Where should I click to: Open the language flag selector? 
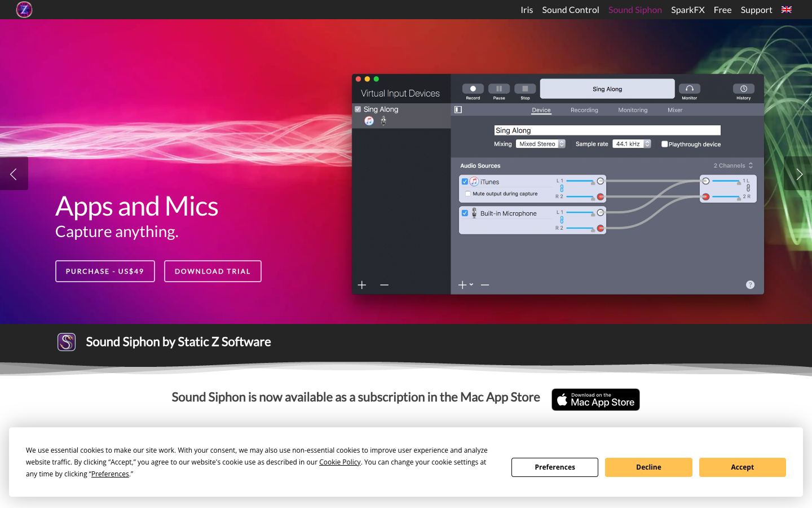click(786, 10)
